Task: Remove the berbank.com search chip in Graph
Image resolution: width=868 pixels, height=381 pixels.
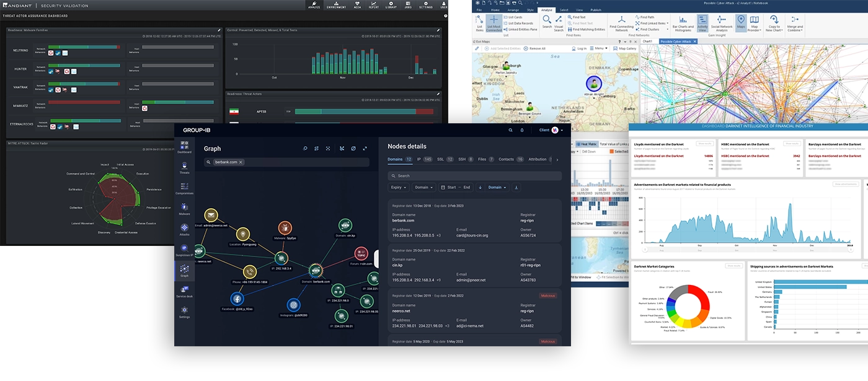Action: 241,162
